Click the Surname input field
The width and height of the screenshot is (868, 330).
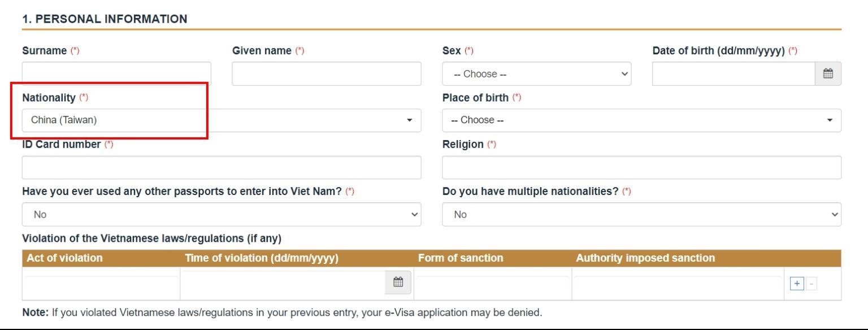[116, 74]
